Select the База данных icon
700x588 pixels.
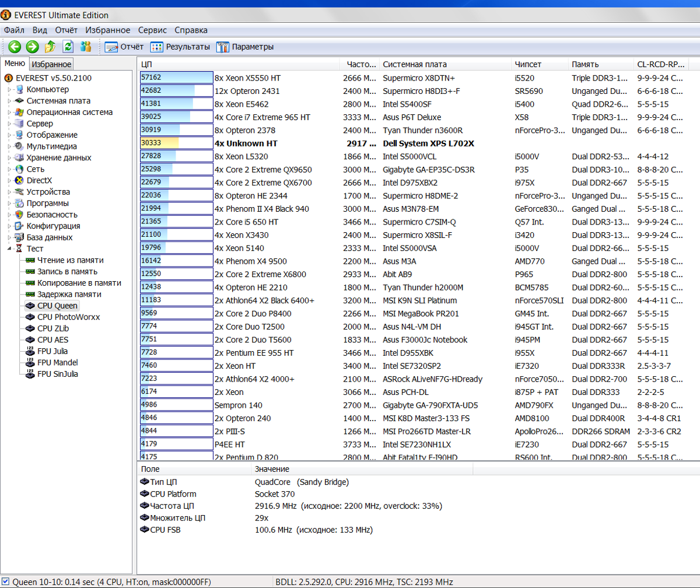pos(19,237)
